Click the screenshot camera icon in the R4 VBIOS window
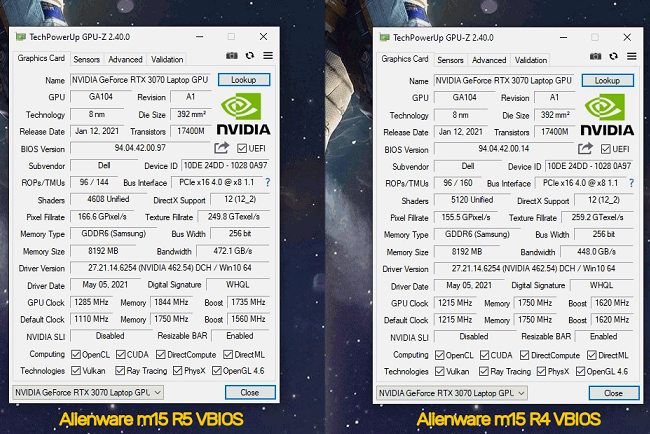The width and height of the screenshot is (650, 434). tap(595, 56)
